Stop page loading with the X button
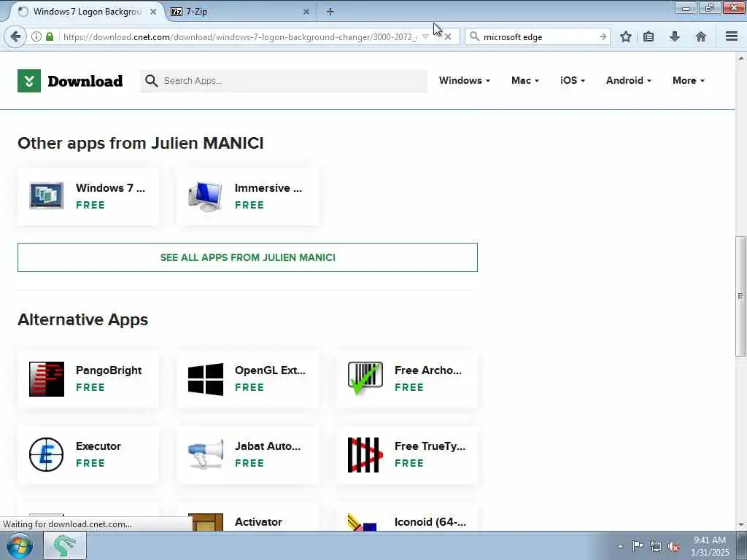 448,36
